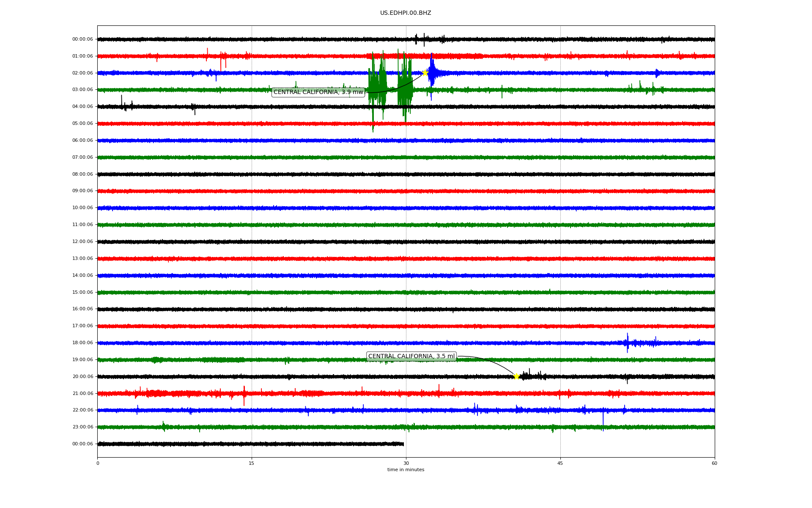Click the 00:00:06 top row time label
This screenshot has width=812, height=508.
tap(82, 39)
